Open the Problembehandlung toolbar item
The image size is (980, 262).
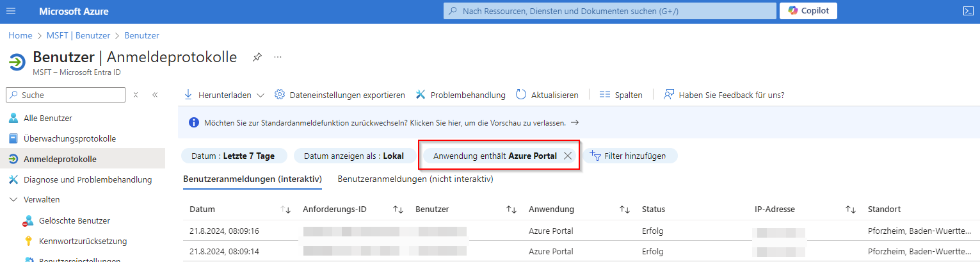pyautogui.click(x=460, y=95)
